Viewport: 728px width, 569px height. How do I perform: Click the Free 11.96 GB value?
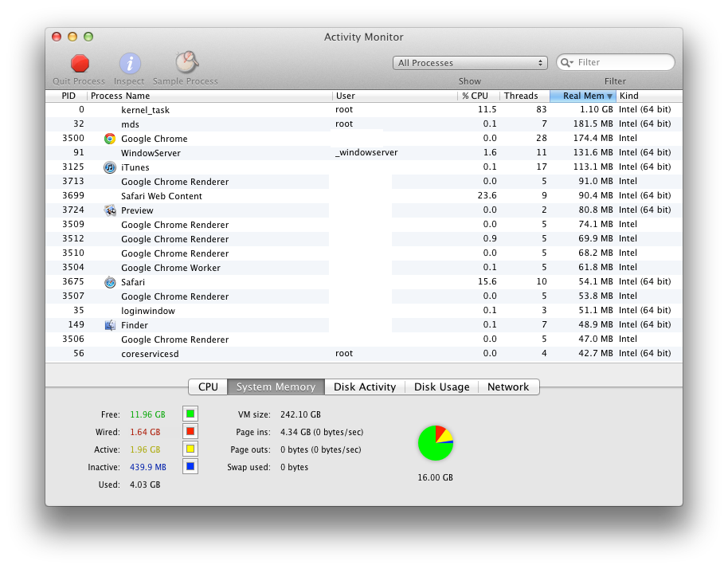(147, 414)
